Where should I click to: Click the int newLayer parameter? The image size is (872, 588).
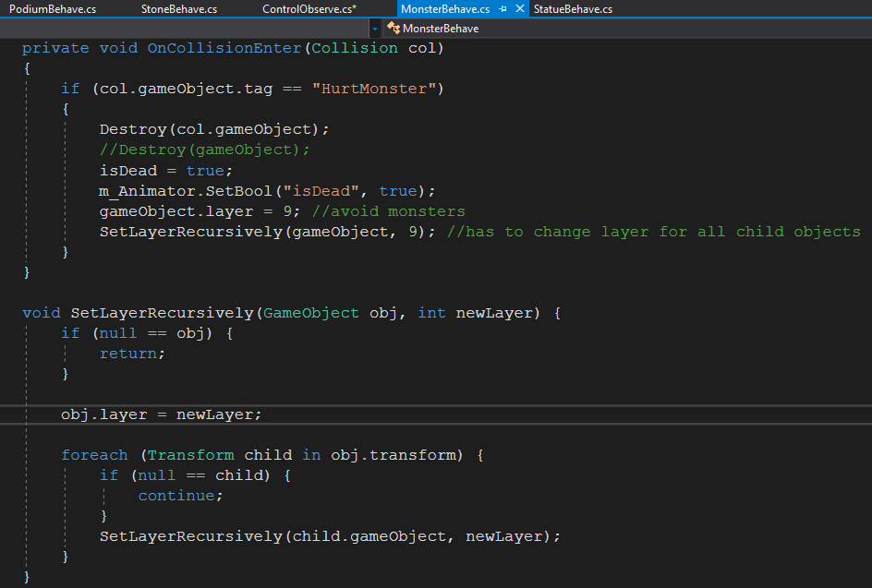click(x=476, y=314)
